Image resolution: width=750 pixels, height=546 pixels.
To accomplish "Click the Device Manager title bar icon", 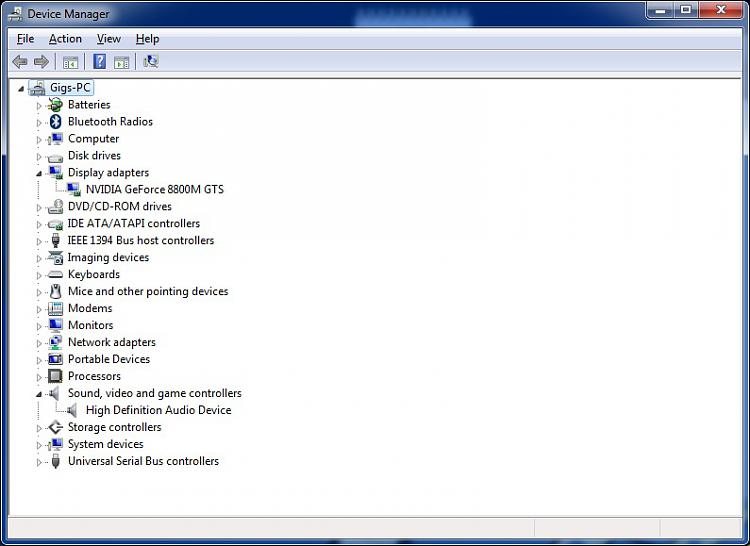I will [x=15, y=14].
